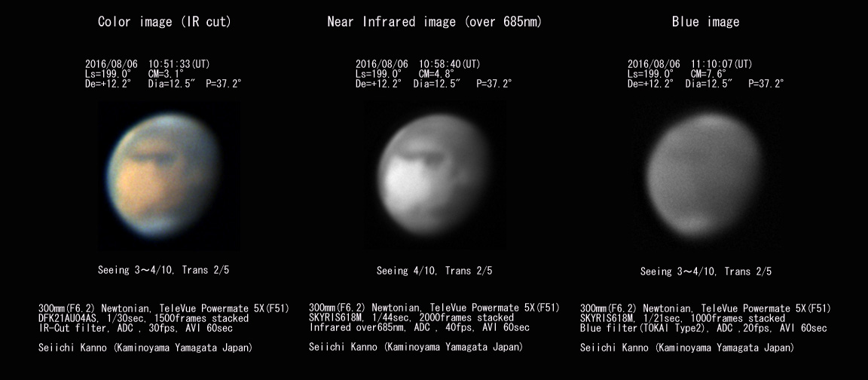Select the 'Blue image' title
The image size is (868, 380).
point(705,22)
